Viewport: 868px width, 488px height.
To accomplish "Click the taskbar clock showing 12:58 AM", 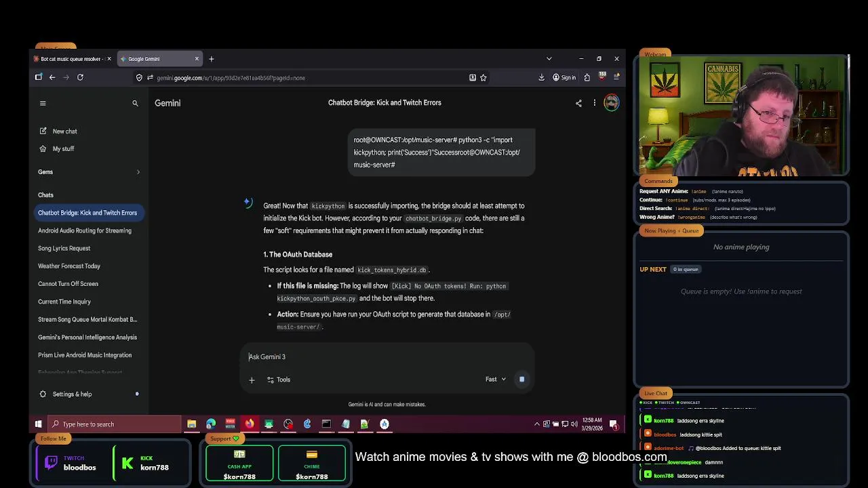I will point(592,424).
